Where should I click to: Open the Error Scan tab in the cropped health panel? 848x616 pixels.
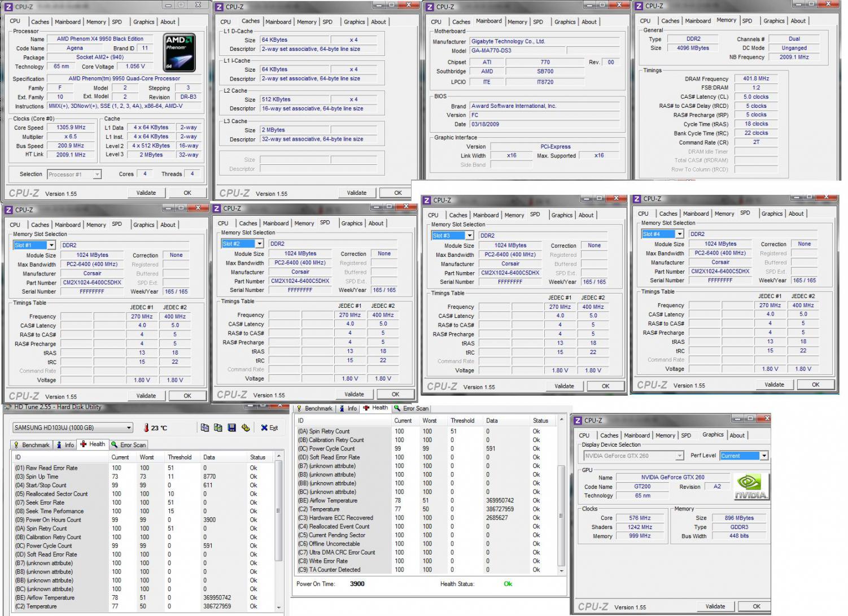pos(412,408)
